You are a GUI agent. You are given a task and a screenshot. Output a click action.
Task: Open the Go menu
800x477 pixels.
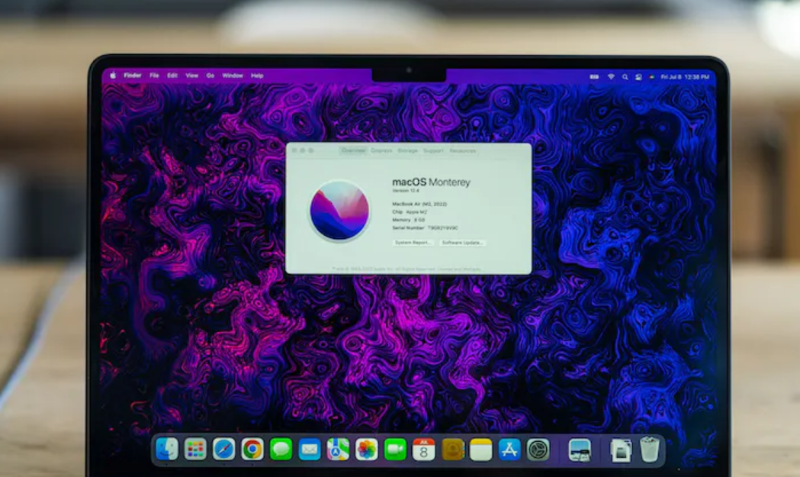click(x=210, y=76)
